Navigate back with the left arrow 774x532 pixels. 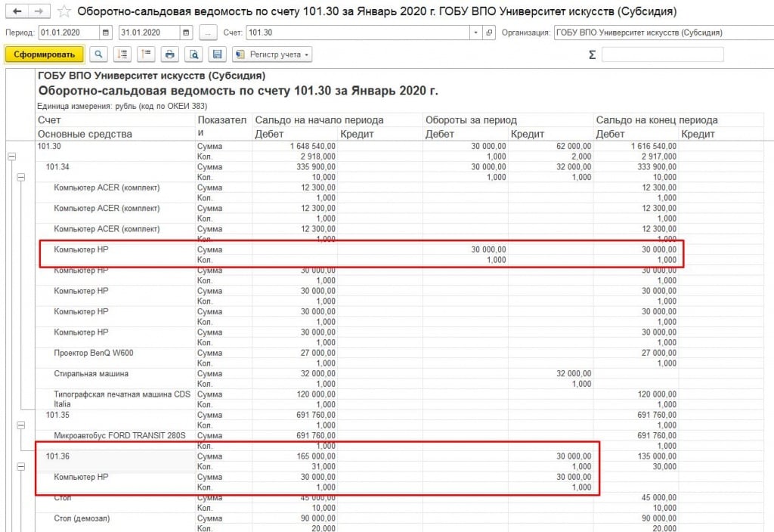point(17,11)
